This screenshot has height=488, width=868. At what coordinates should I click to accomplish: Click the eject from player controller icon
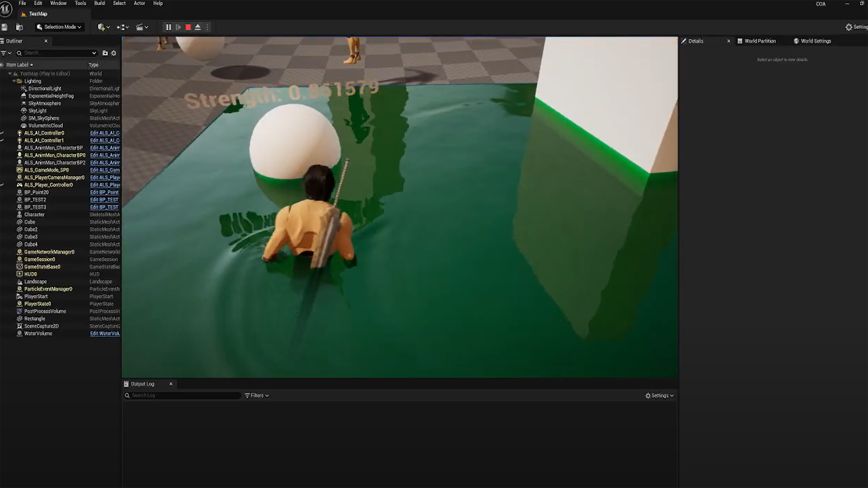[198, 27]
